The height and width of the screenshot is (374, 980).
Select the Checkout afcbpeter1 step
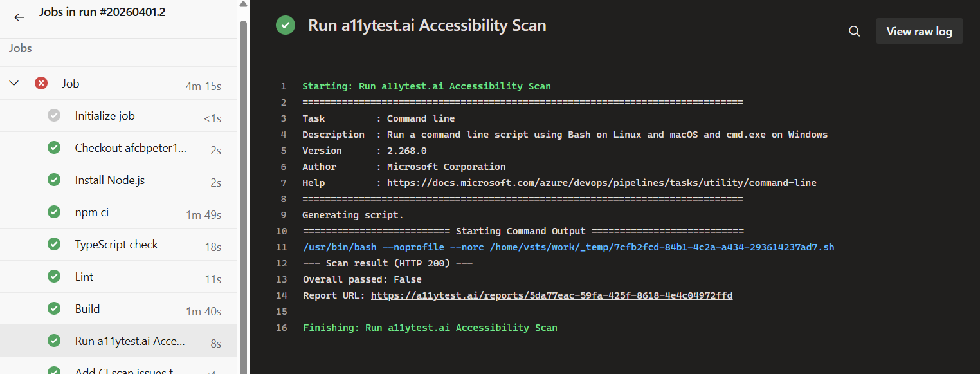tap(130, 147)
